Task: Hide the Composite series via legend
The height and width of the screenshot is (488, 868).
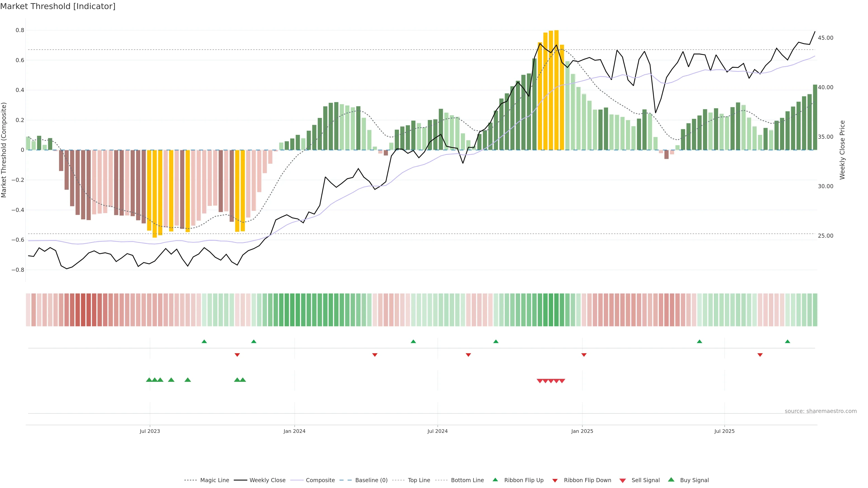Action: click(x=320, y=480)
